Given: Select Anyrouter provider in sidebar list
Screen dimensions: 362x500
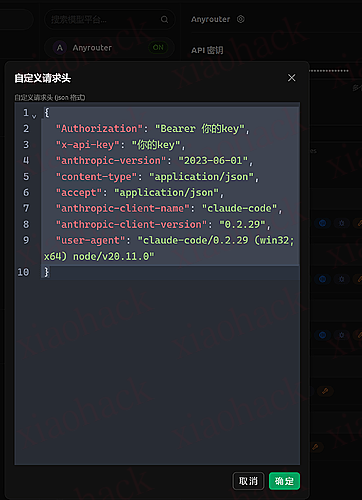Looking at the screenshot, I should pyautogui.click(x=109, y=48).
